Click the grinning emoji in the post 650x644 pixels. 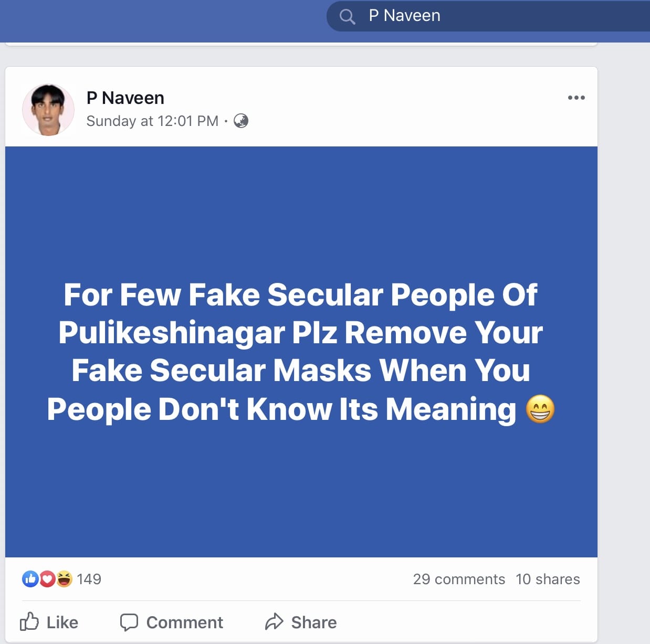tap(540, 409)
